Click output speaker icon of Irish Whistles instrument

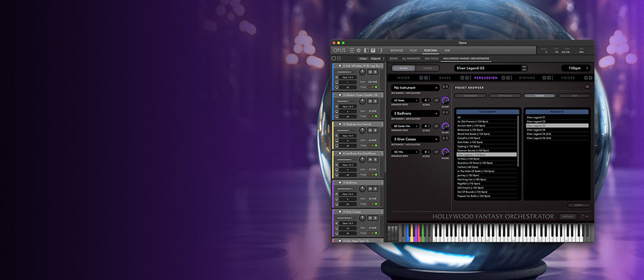337,77
